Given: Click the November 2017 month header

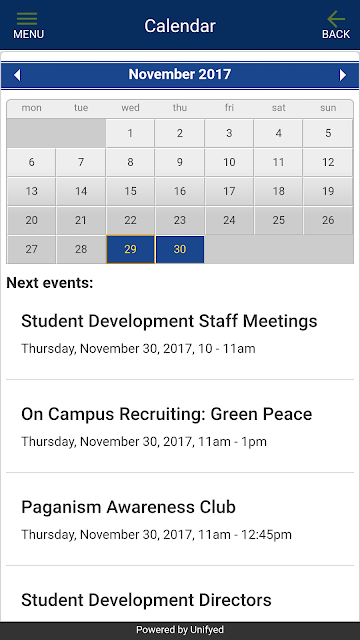Looking at the screenshot, I should [x=180, y=74].
